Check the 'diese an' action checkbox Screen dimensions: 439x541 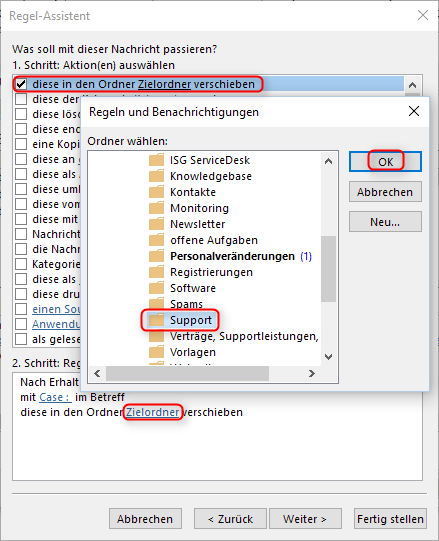21,159
